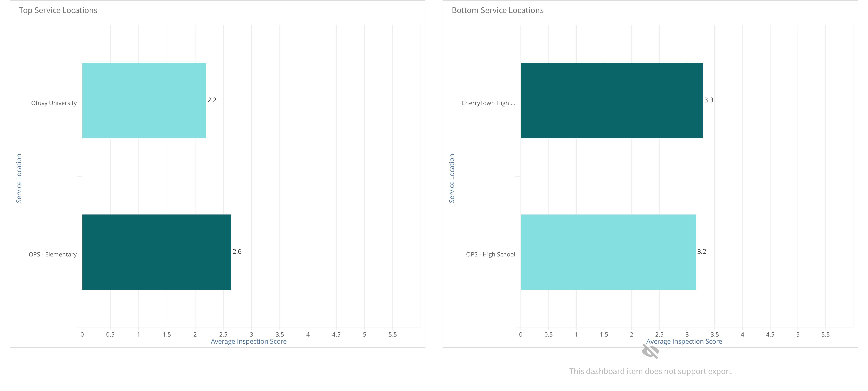Click the 3.2 value data label
868x391 pixels.
pos(702,251)
